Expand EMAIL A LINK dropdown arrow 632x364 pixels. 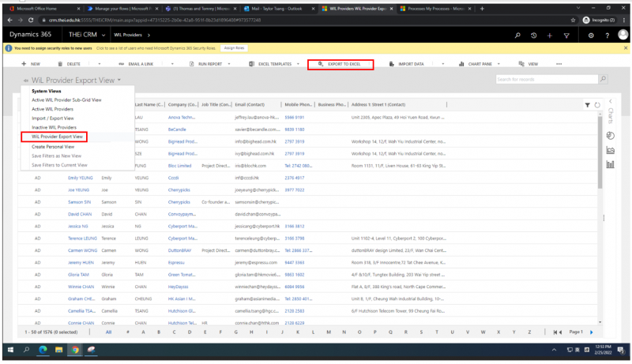pos(172,64)
